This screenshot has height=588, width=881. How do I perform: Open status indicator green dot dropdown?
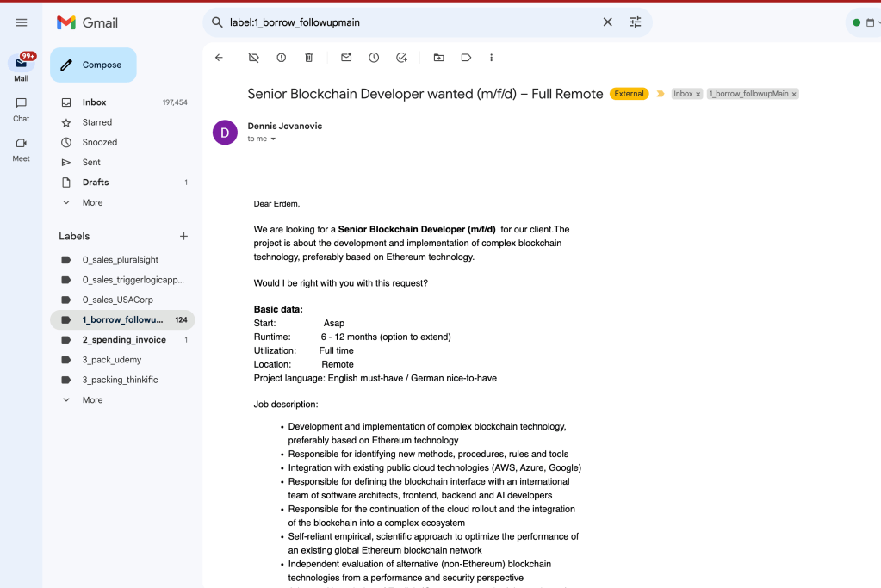[x=856, y=22]
